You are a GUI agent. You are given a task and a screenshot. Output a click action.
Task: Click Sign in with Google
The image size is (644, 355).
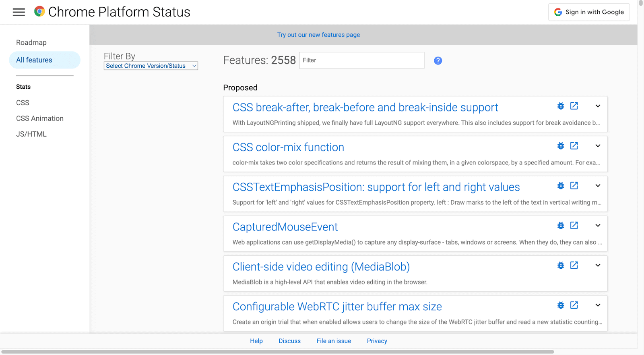pos(589,12)
